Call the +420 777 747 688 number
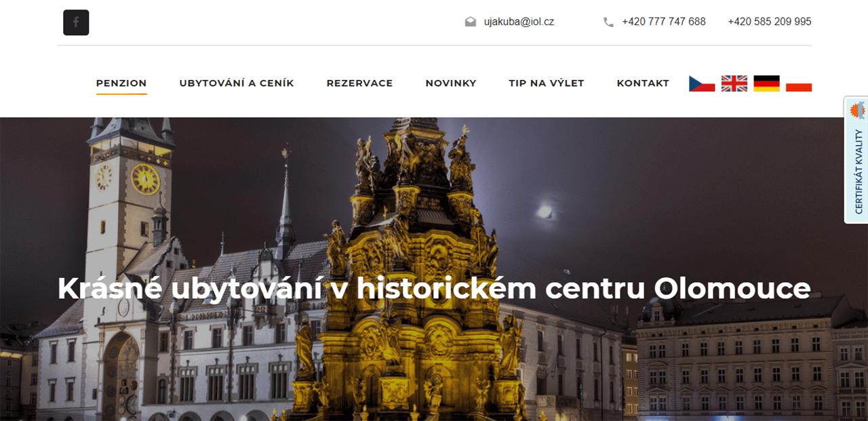Screen dimensions: 868x421 tap(664, 22)
